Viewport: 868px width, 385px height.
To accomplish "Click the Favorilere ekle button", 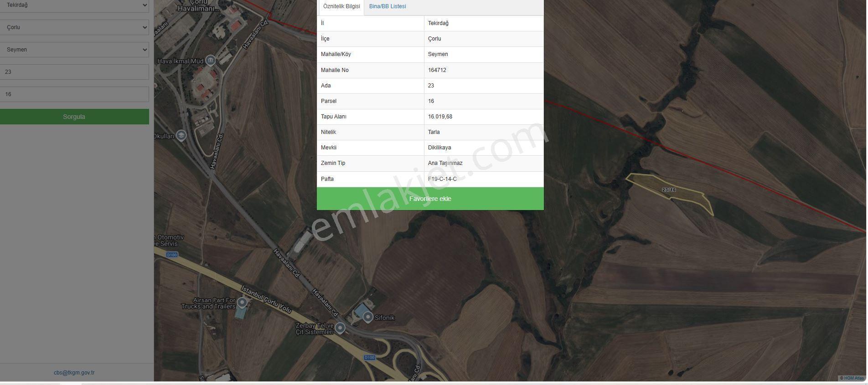I will click(430, 199).
